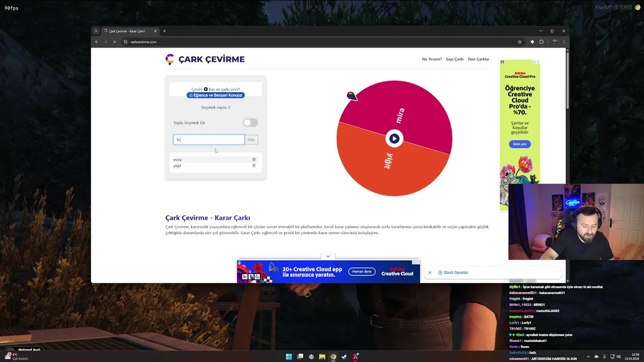Go forward in browser history
The height and width of the screenshot is (362, 644).
105,42
